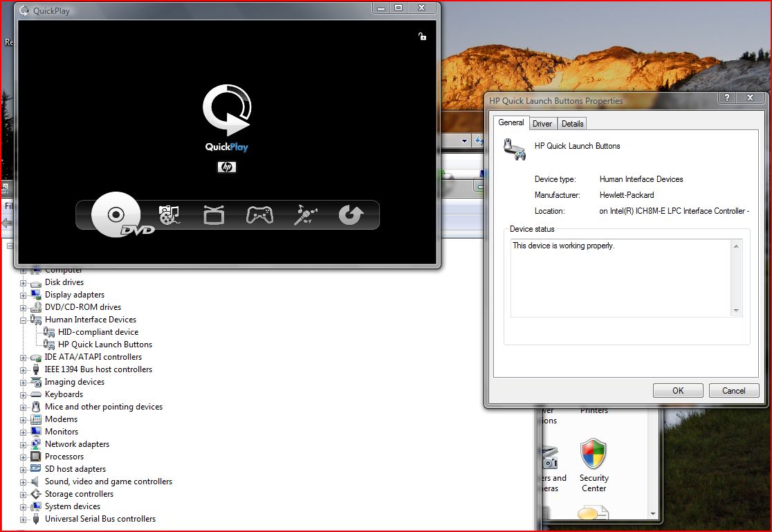Expand the IEEE 1394 Bus host controllers node
This screenshot has width=772, height=532.
pyautogui.click(x=23, y=370)
